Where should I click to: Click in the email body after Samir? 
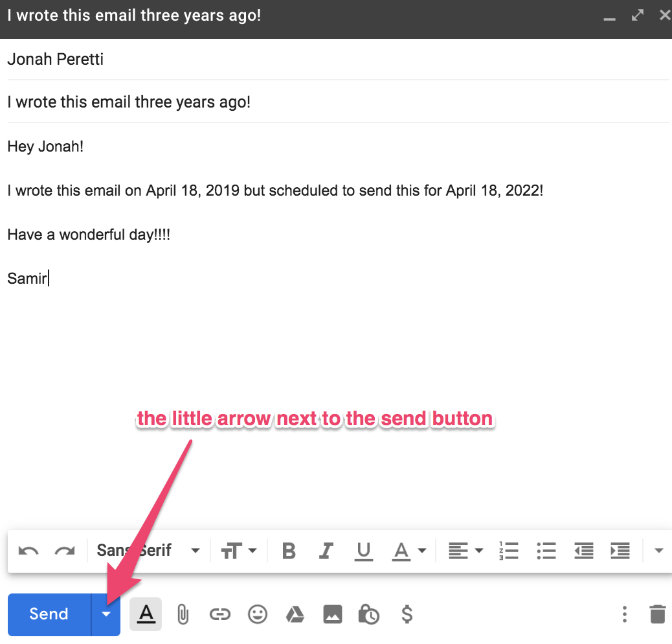pyautogui.click(x=50, y=278)
